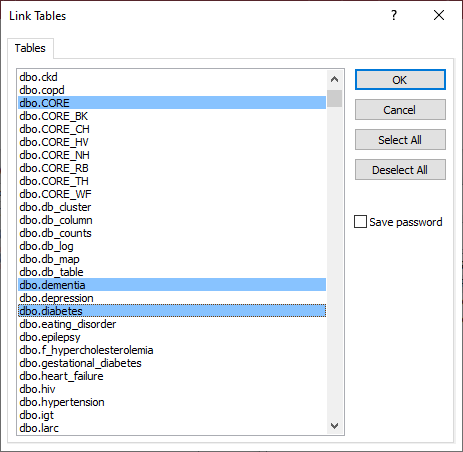Select dbo.CORE_WF table entry
The height and width of the screenshot is (452, 463).
point(172,194)
